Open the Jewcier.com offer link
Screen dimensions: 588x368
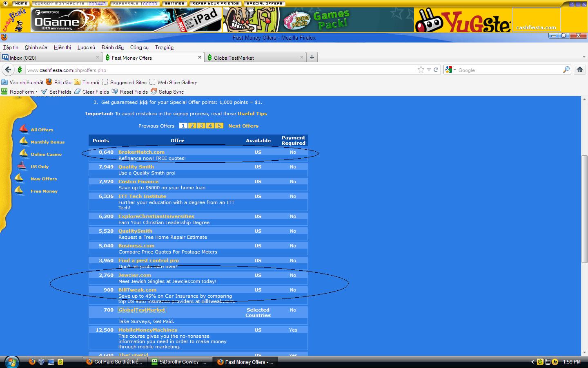(x=135, y=275)
